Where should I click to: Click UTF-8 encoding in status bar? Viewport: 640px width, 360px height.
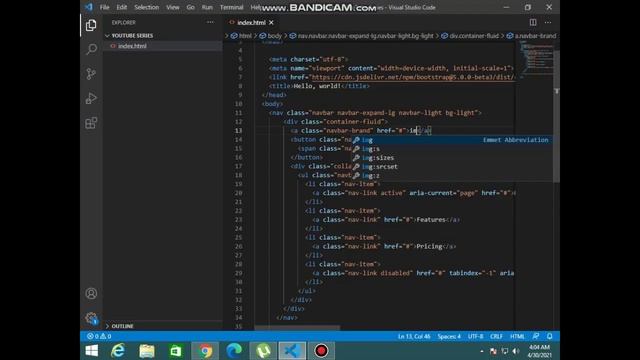click(x=476, y=336)
